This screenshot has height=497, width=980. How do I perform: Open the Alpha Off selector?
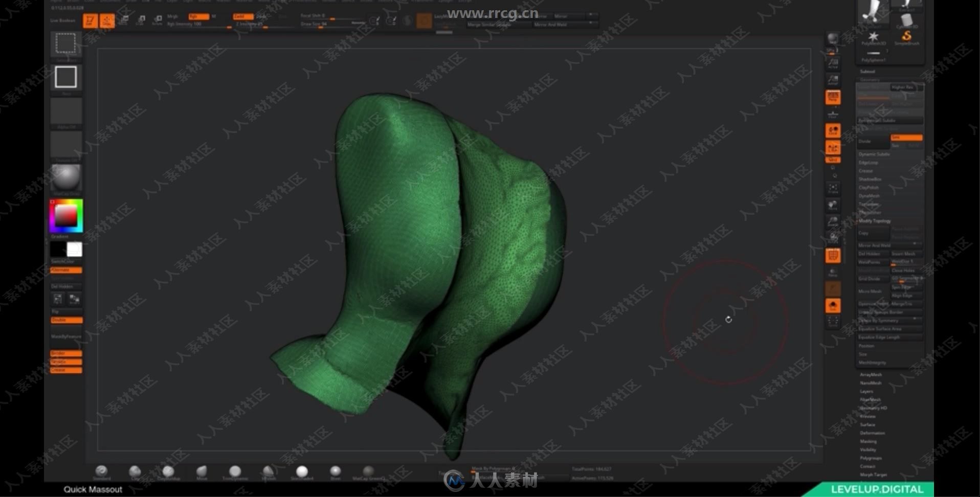(x=66, y=112)
